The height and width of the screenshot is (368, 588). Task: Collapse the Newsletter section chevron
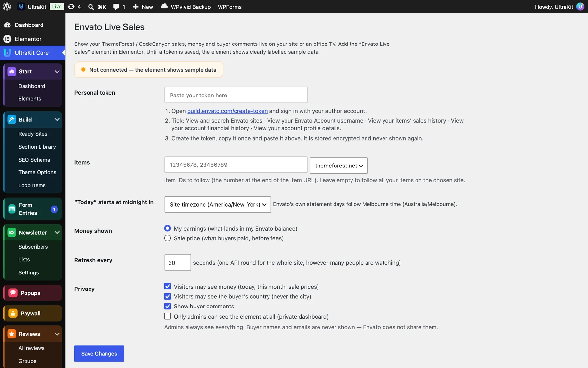(x=57, y=233)
